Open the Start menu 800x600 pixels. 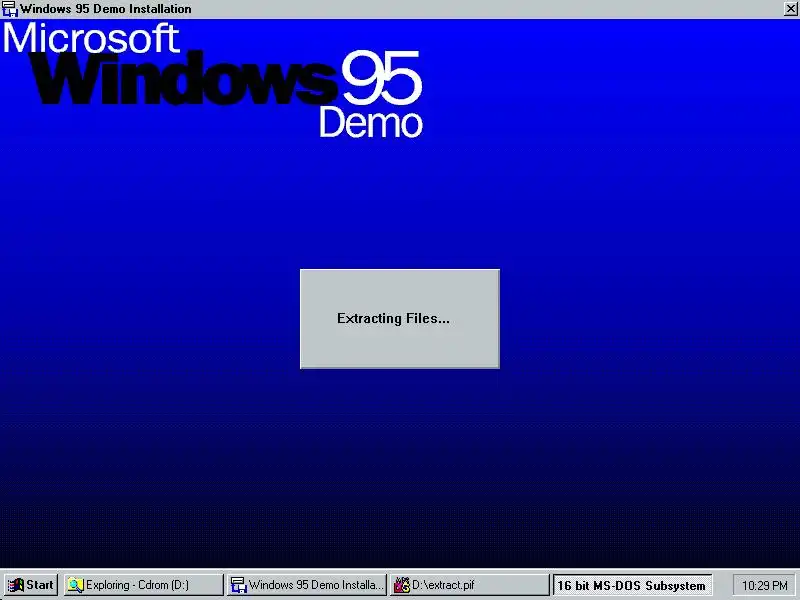click(31, 585)
